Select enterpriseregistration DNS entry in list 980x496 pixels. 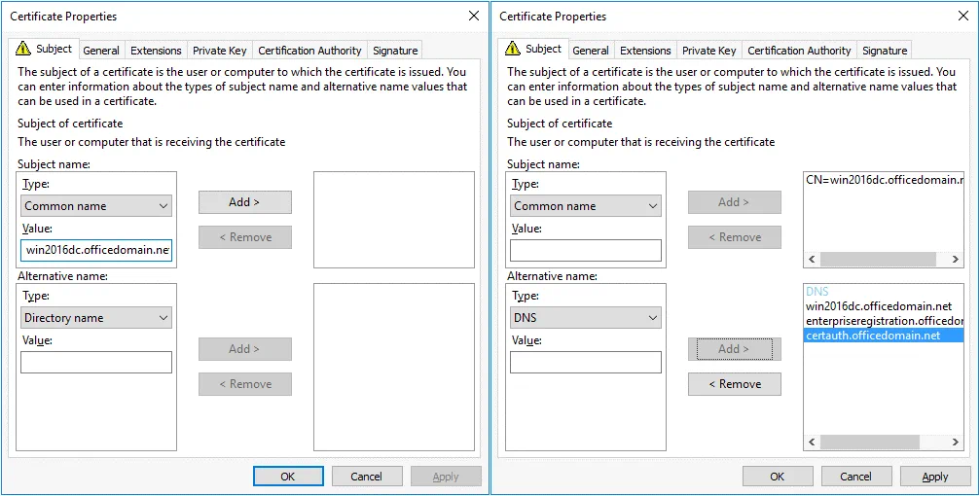(x=884, y=321)
